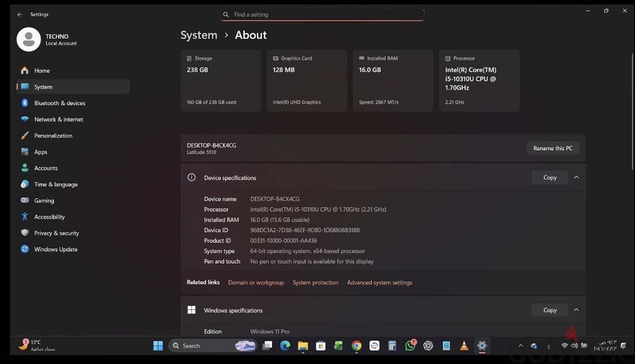Select the Device ID value text
The width and height of the screenshot is (635, 364).
click(305, 230)
